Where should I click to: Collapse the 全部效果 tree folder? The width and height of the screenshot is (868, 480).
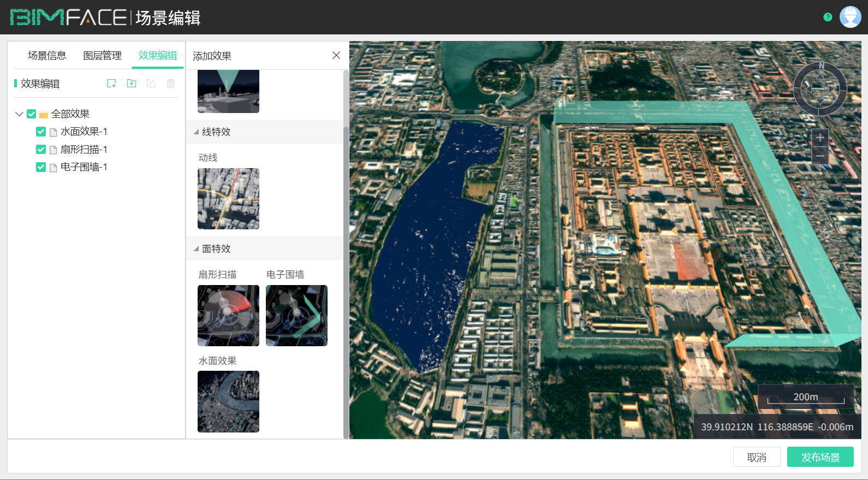pos(19,114)
